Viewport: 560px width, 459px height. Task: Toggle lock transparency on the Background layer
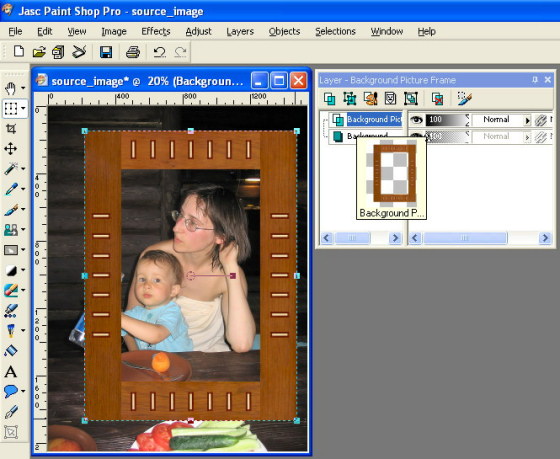[x=541, y=137]
